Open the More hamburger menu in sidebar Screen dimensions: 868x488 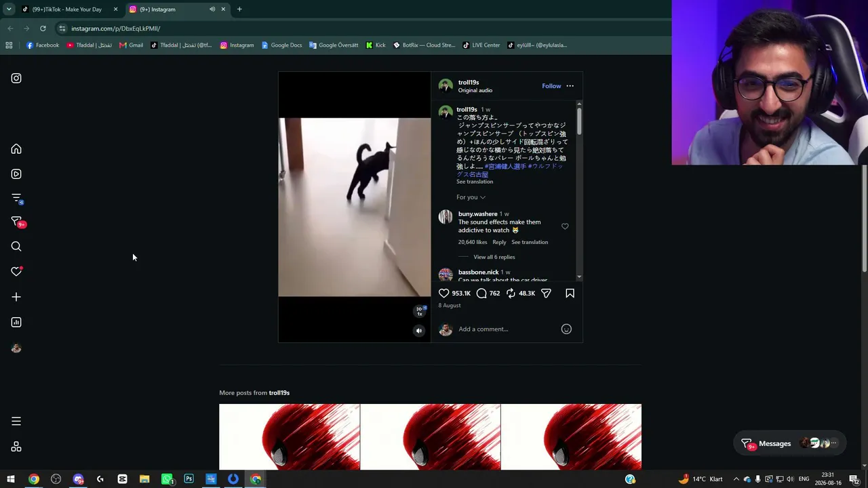(16, 422)
